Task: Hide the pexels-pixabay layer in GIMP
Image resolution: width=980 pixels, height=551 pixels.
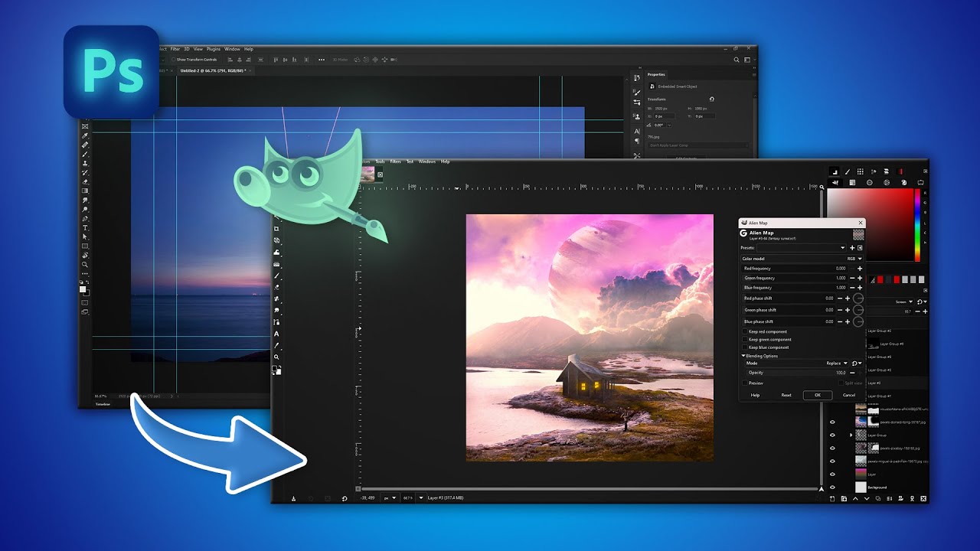Action: coord(832,448)
